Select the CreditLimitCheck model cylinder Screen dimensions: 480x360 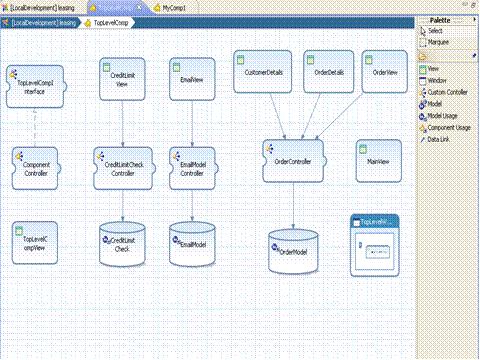click(122, 244)
